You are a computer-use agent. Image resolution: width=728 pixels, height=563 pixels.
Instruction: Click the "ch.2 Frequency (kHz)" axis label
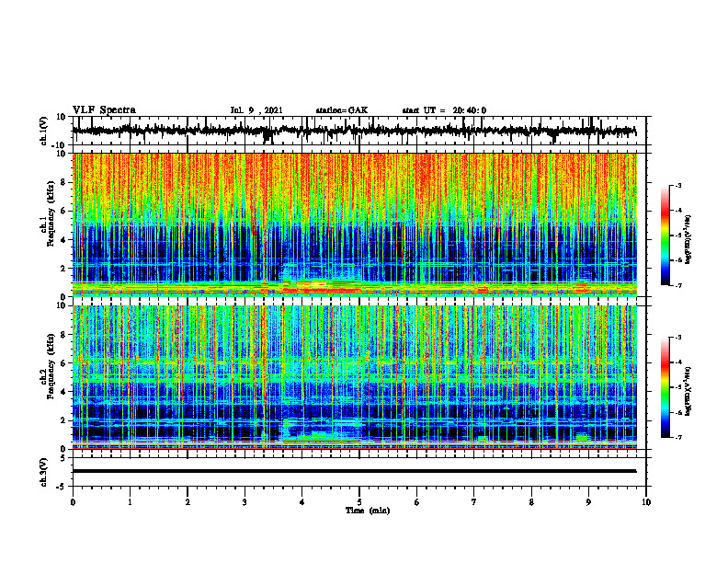point(48,367)
